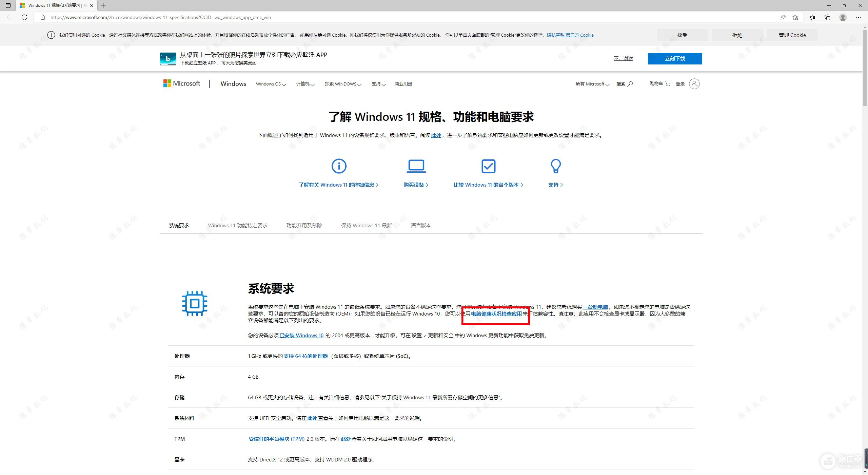The width and height of the screenshot is (868, 475).
Task: Click the browser address bar URL
Action: pos(161,17)
